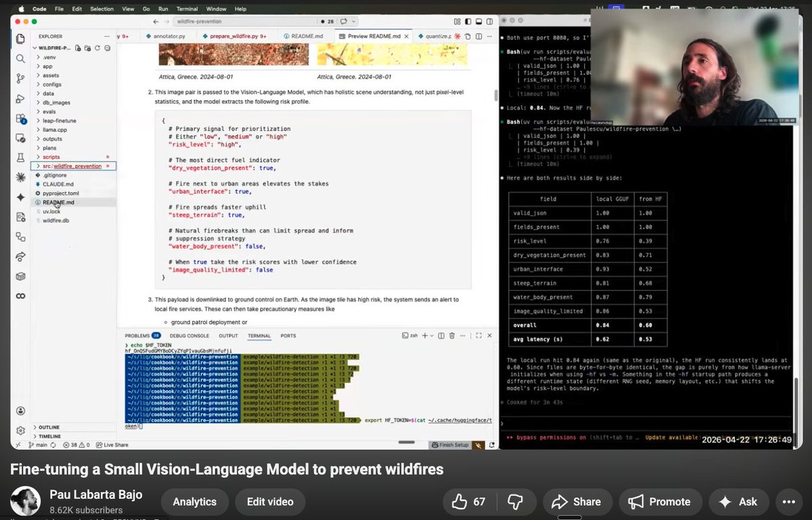Click New Folder icon in Explorer header
The image size is (812, 520).
pyautogui.click(x=88, y=48)
